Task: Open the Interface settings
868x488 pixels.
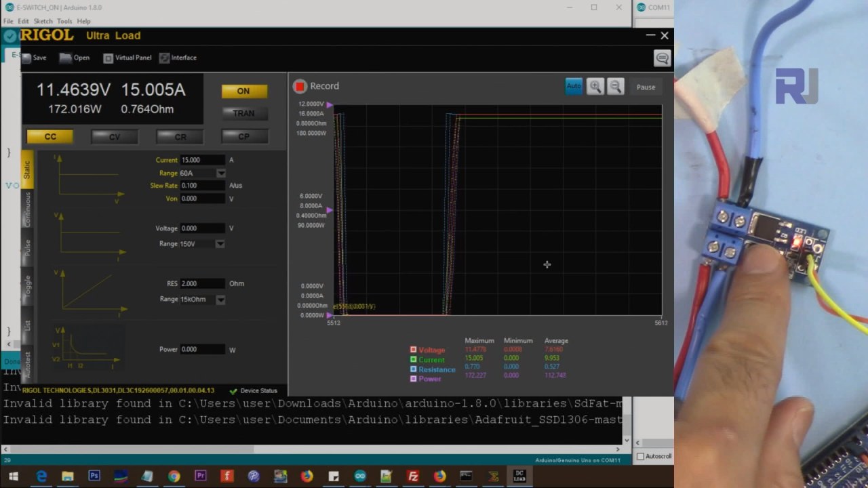Action: (x=164, y=58)
